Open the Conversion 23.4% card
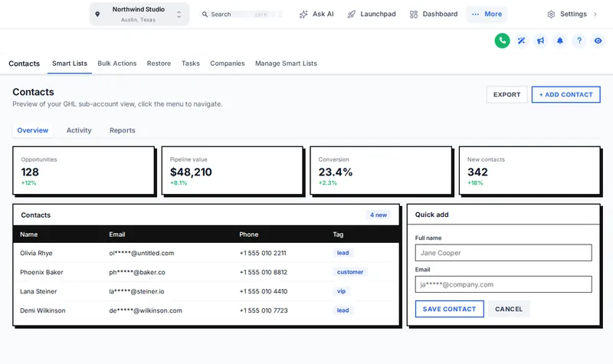613x364 pixels. coord(381,170)
